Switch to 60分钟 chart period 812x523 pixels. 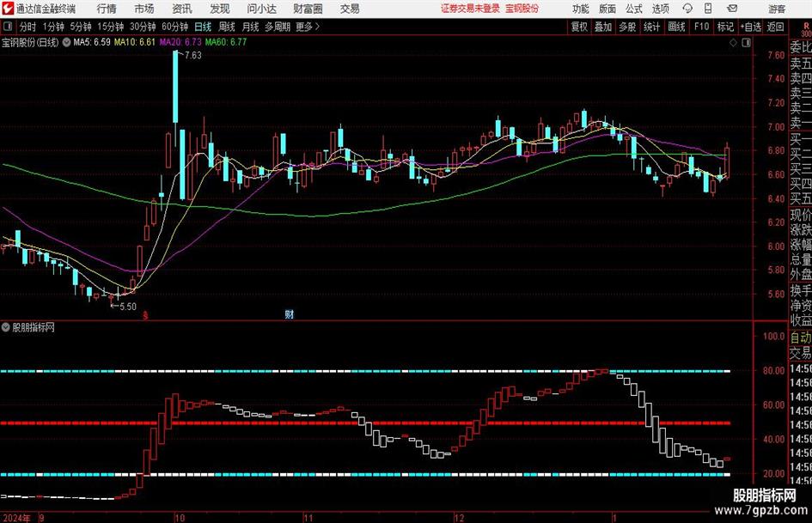coord(174,27)
